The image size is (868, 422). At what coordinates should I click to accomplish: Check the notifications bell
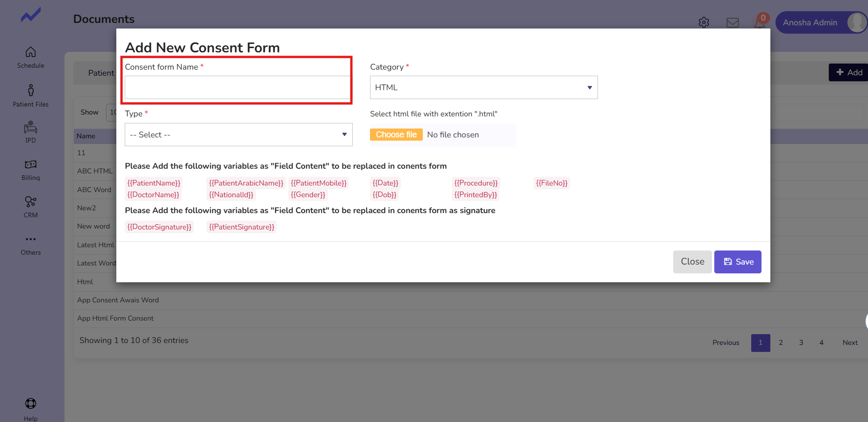pyautogui.click(x=760, y=22)
